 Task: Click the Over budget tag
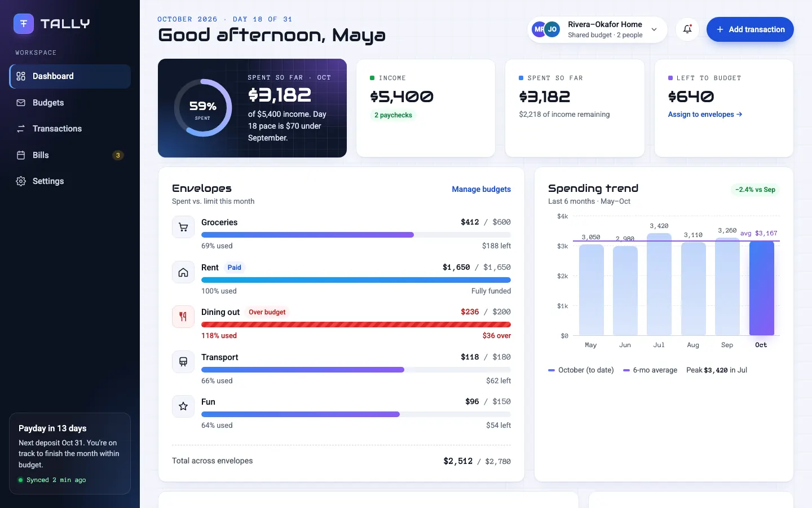coord(267,312)
